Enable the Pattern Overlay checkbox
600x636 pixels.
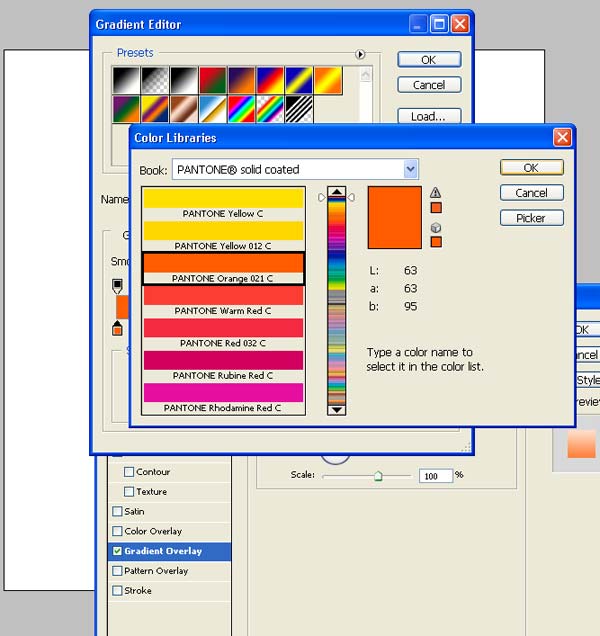[117, 571]
